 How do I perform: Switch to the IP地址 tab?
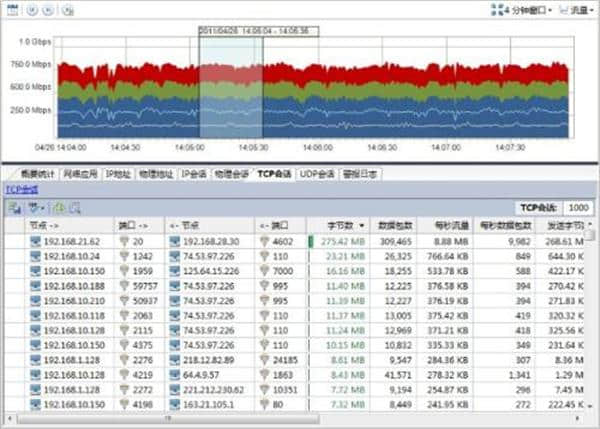coord(119,173)
